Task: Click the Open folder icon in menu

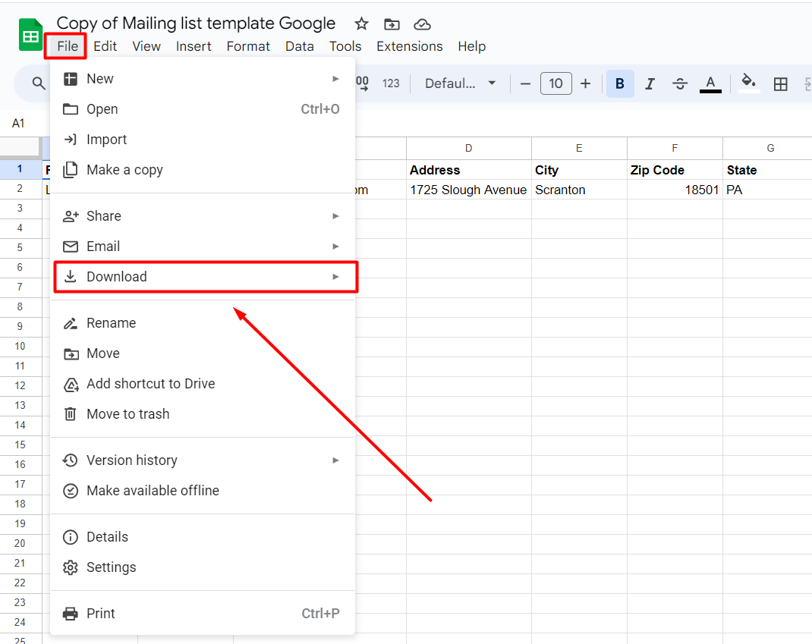Action: (71, 109)
